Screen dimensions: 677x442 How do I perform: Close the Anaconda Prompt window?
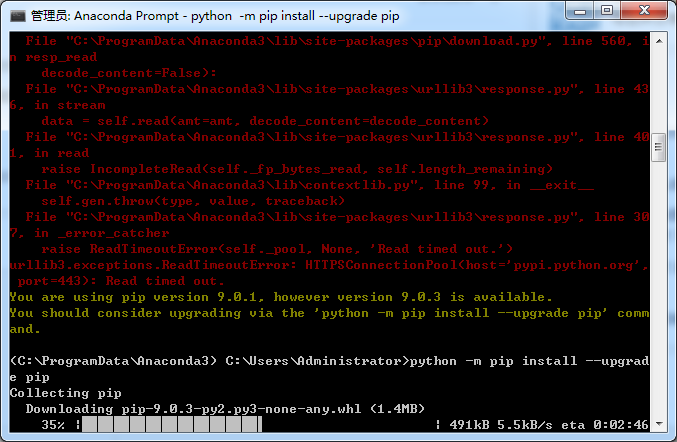pos(644,10)
